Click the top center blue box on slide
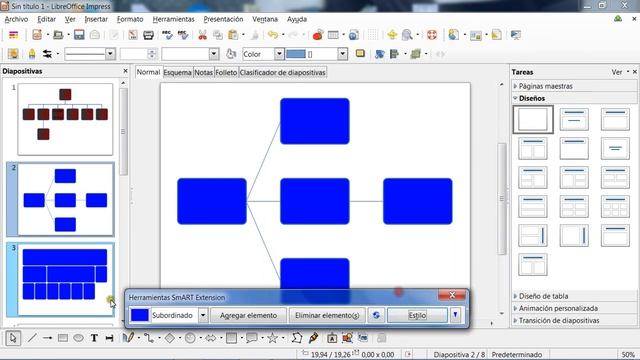 point(315,121)
